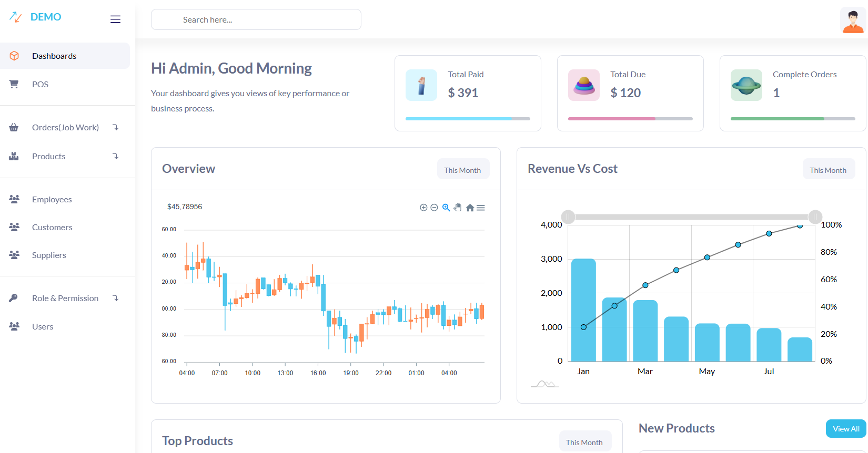The height and width of the screenshot is (453, 868).
Task: Click the DEMO logo
Action: tap(36, 17)
